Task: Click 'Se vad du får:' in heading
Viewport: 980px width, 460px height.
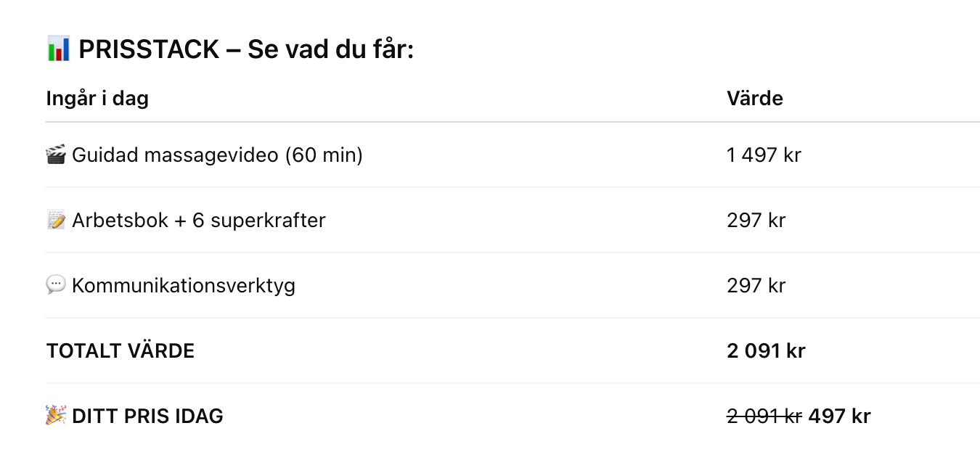Action: tap(330, 50)
